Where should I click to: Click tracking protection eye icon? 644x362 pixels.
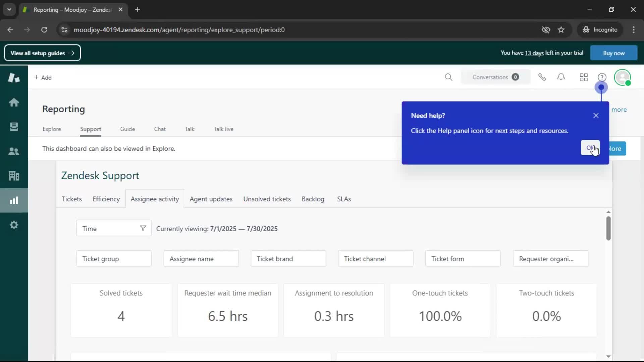tap(546, 30)
